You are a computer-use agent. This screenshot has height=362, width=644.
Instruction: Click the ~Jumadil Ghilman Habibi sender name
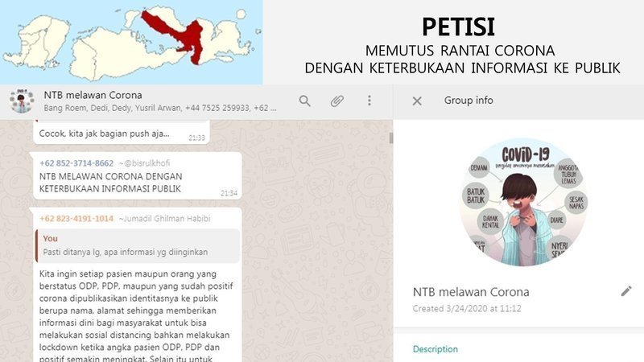click(x=165, y=218)
